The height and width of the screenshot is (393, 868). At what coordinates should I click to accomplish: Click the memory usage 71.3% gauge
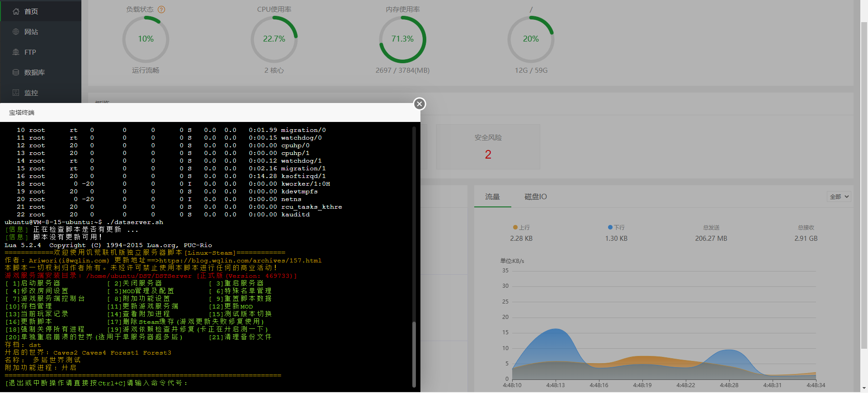click(402, 39)
